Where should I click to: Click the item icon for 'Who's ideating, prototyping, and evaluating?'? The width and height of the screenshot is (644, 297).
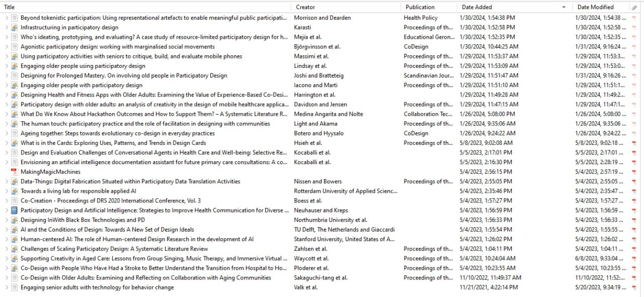tap(15, 37)
